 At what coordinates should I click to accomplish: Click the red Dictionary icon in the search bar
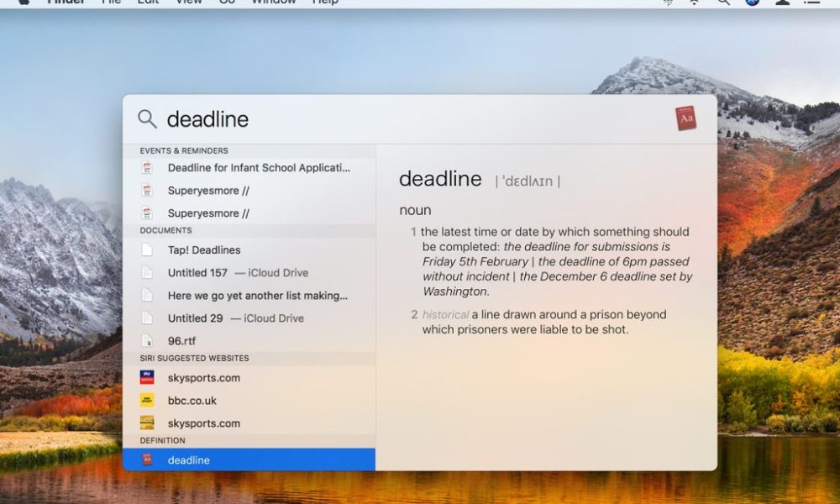685,118
